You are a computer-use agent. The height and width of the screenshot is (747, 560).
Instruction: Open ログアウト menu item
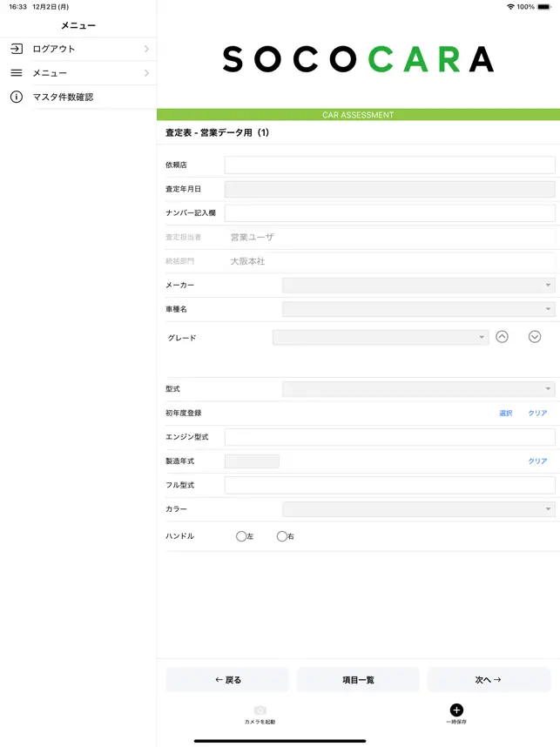pyautogui.click(x=78, y=49)
